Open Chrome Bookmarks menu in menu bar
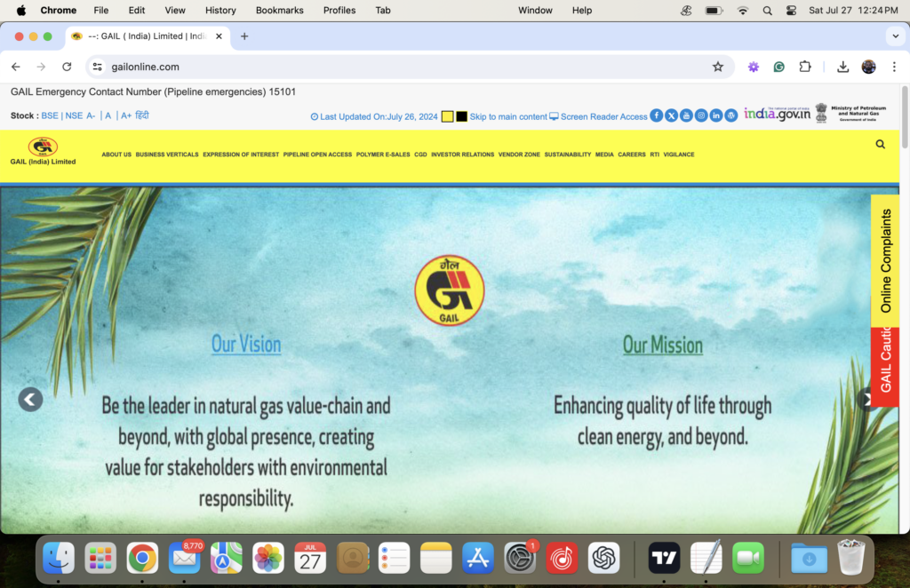The width and height of the screenshot is (910, 588). click(x=280, y=10)
